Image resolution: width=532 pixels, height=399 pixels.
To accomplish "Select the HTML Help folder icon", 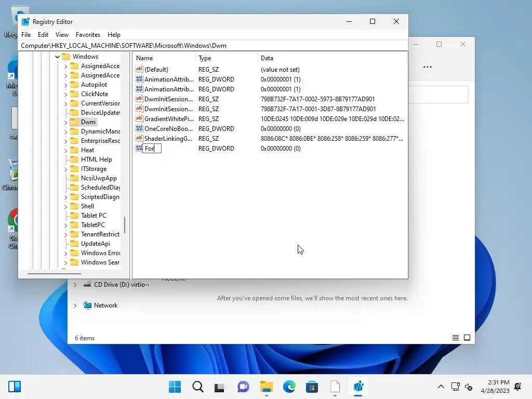I will tap(74, 159).
